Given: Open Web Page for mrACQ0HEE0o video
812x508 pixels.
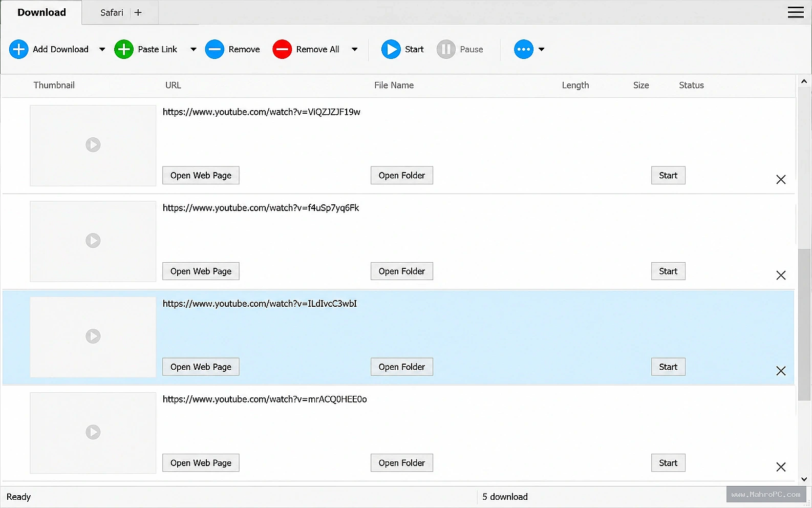Looking at the screenshot, I should coord(201,463).
